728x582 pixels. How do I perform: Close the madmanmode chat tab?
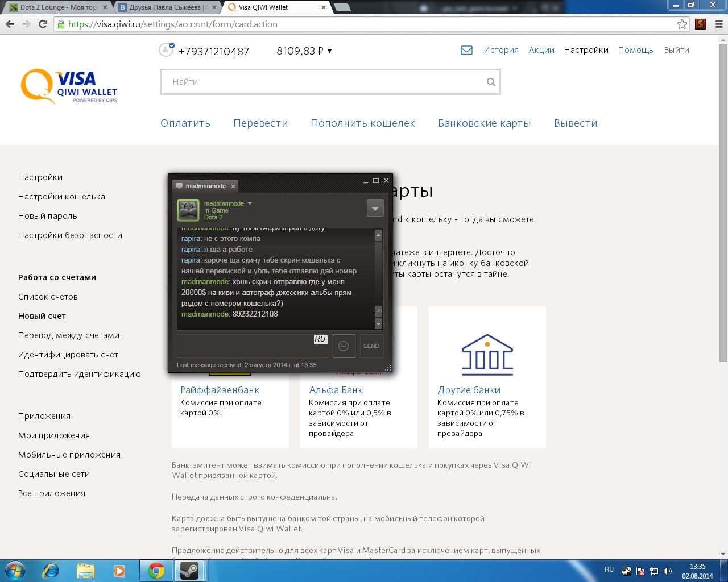[233, 186]
